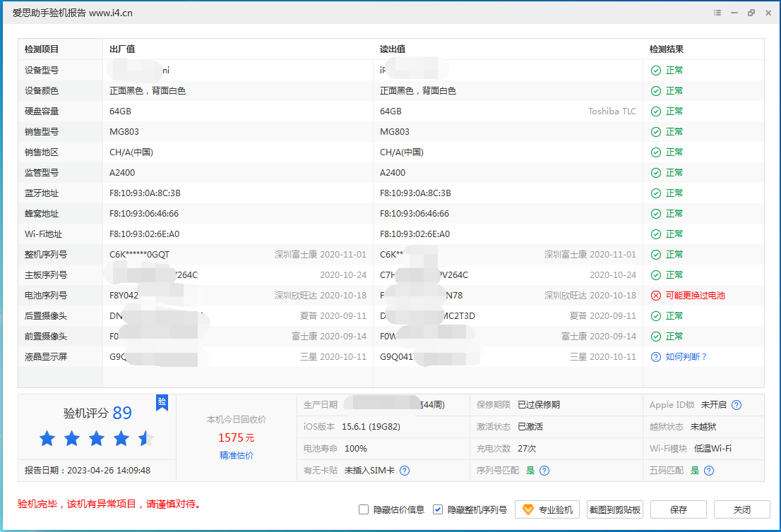Click factory value MG803
The width and height of the screenshot is (781, 532).
(x=124, y=132)
